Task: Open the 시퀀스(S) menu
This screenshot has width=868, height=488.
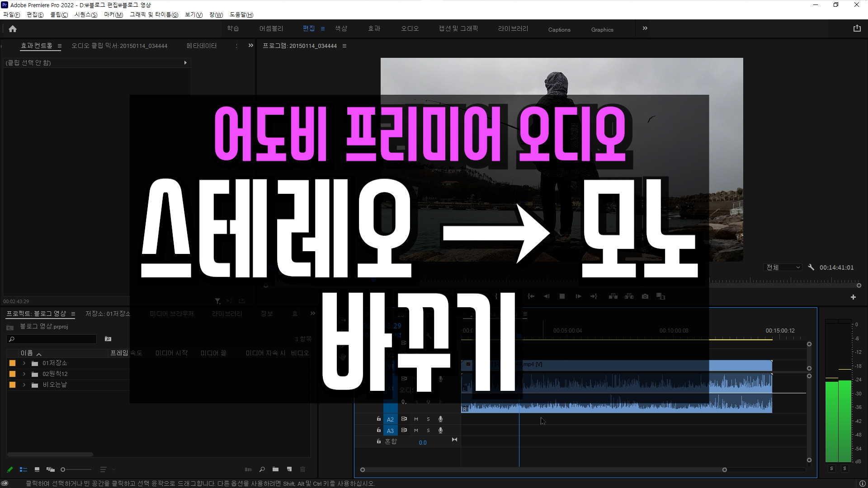Action: [x=86, y=15]
